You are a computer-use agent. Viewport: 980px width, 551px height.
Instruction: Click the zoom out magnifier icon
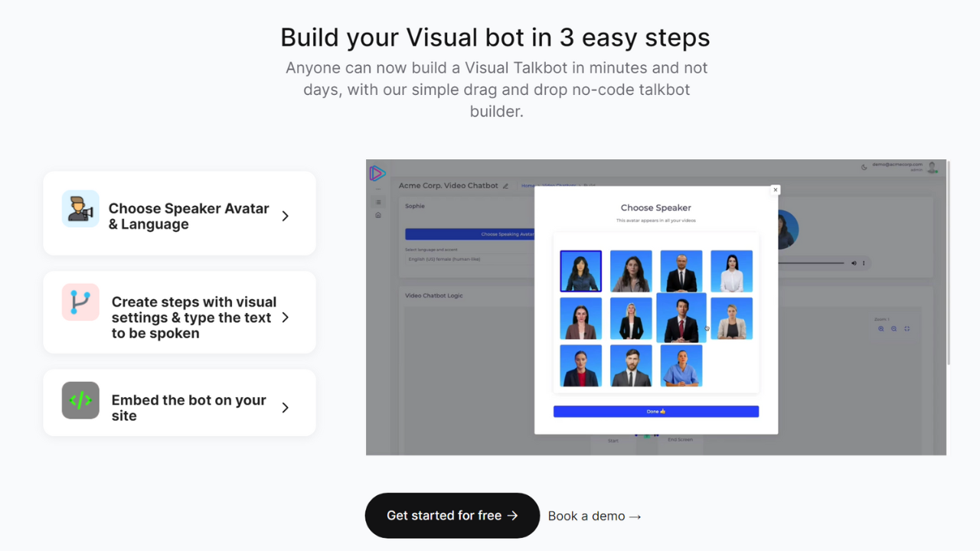893,329
